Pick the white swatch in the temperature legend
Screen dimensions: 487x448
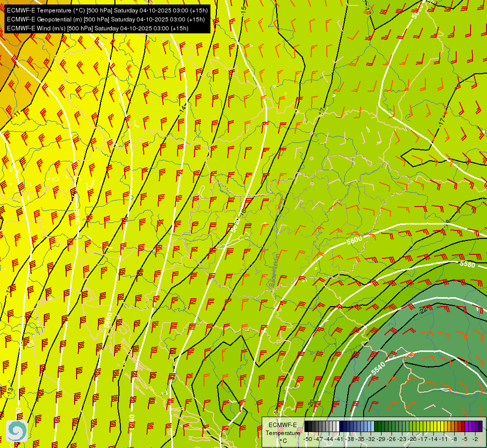point(338,426)
